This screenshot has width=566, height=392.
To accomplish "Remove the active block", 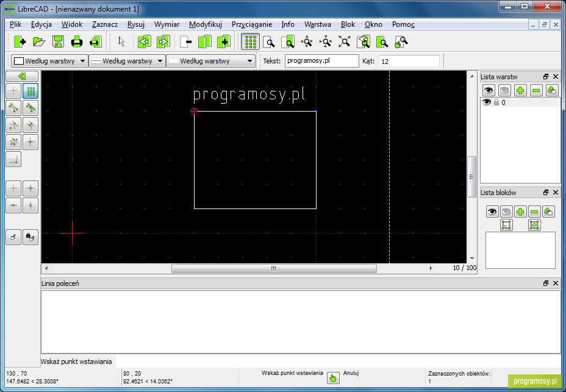I will point(534,211).
